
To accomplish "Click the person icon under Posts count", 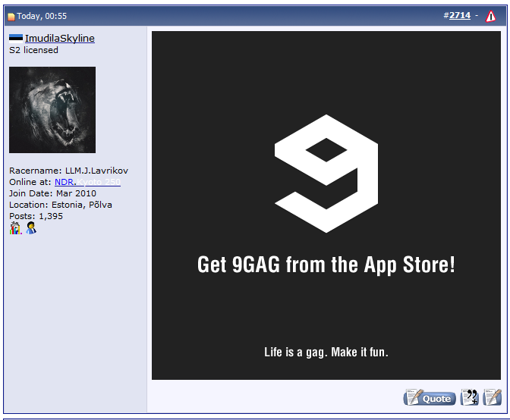I will 31,228.
